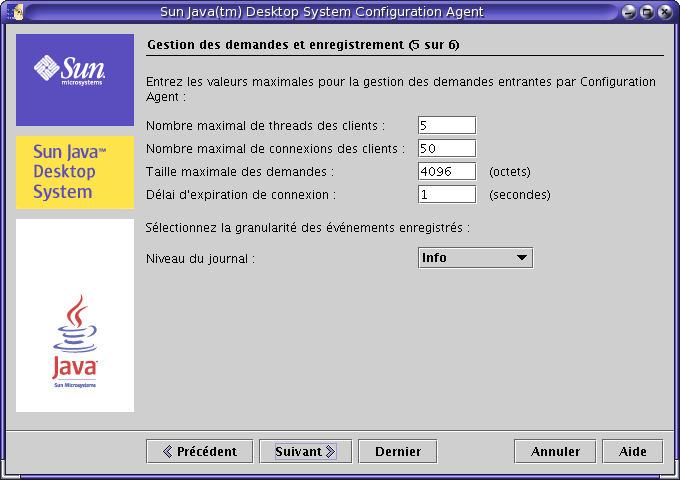Jump to last step with Dernier
This screenshot has height=480, width=680.
(398, 451)
